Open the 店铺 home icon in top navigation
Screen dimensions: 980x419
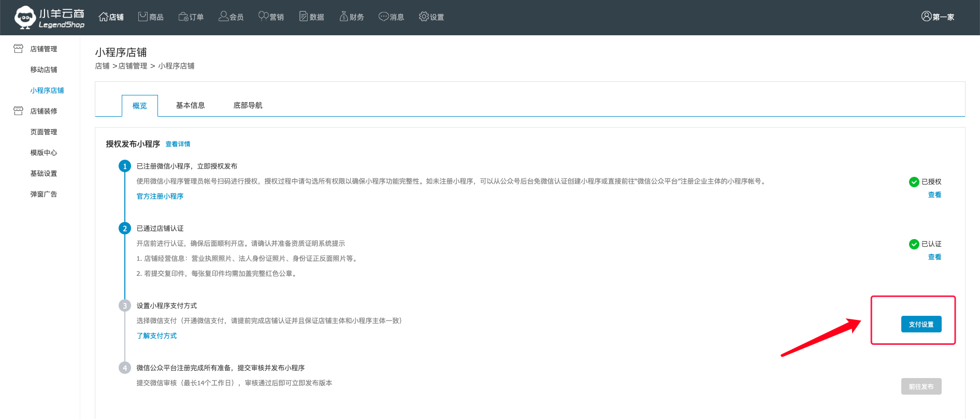coord(111,17)
